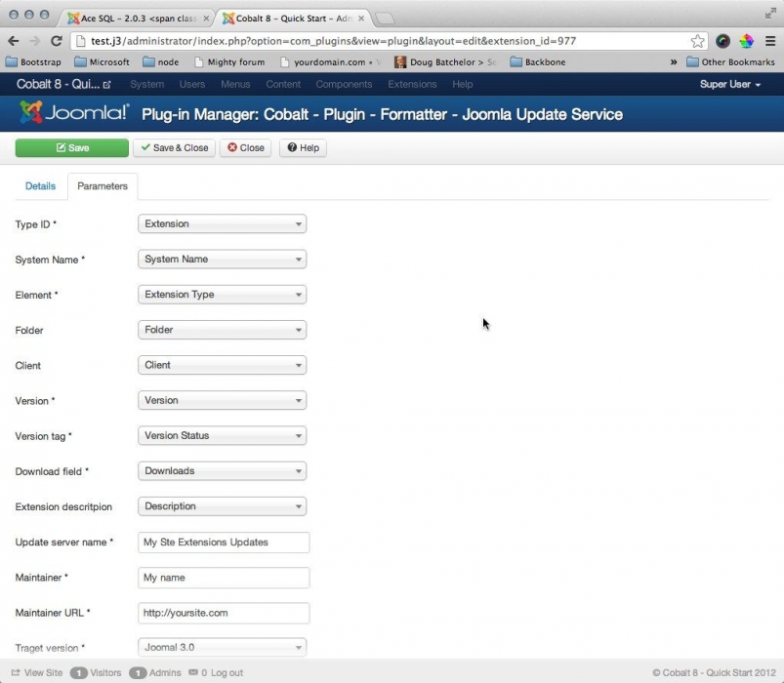Open the Super User account menu
784x683 pixels.
730,85
